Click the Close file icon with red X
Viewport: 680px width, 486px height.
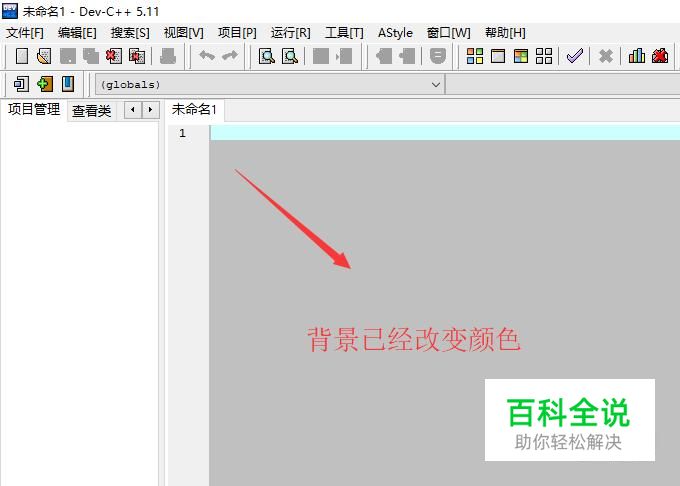click(x=114, y=56)
